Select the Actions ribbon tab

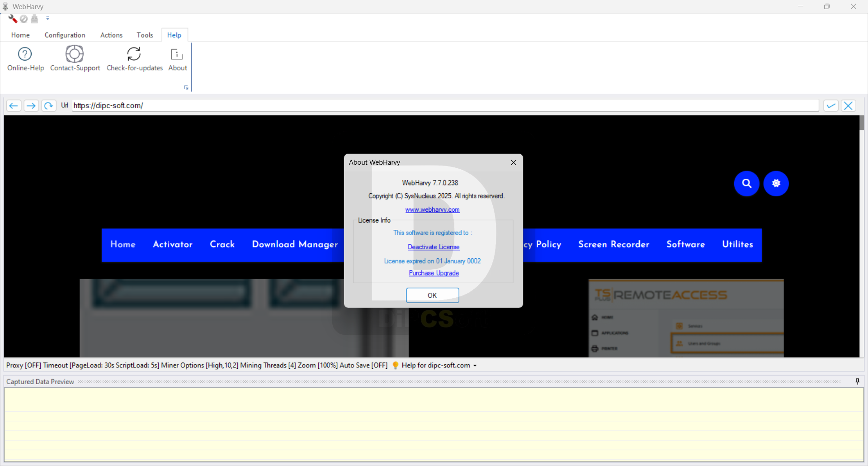tap(111, 35)
